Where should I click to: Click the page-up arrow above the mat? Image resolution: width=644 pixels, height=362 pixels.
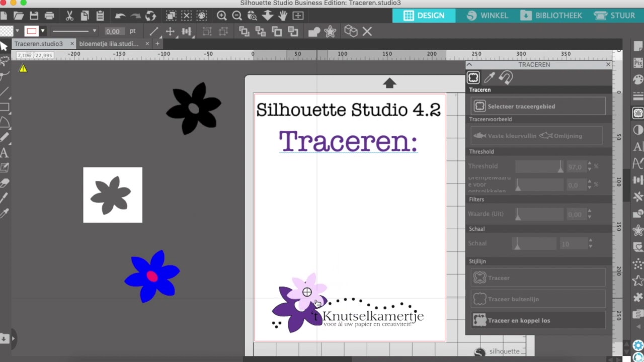click(389, 83)
